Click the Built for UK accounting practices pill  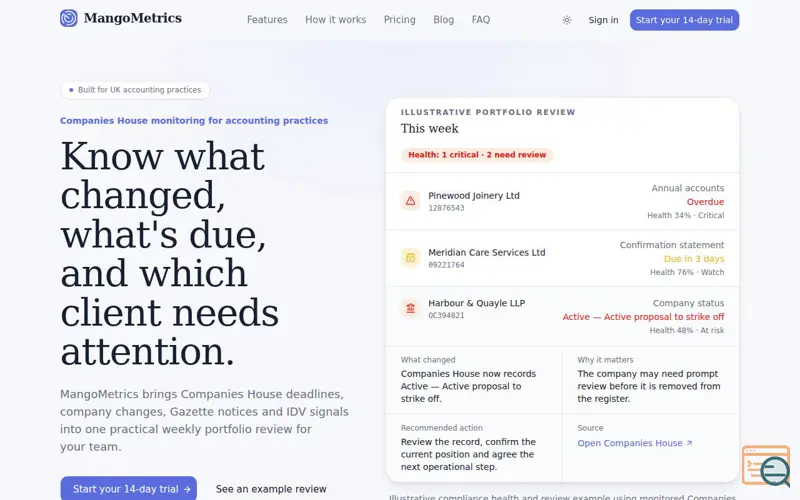pos(135,90)
